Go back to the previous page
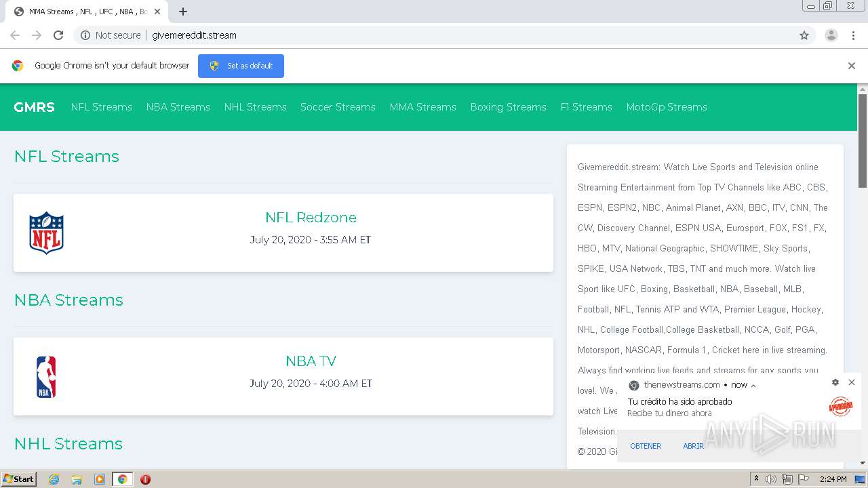Image resolution: width=868 pixels, height=488 pixels. tap(15, 35)
